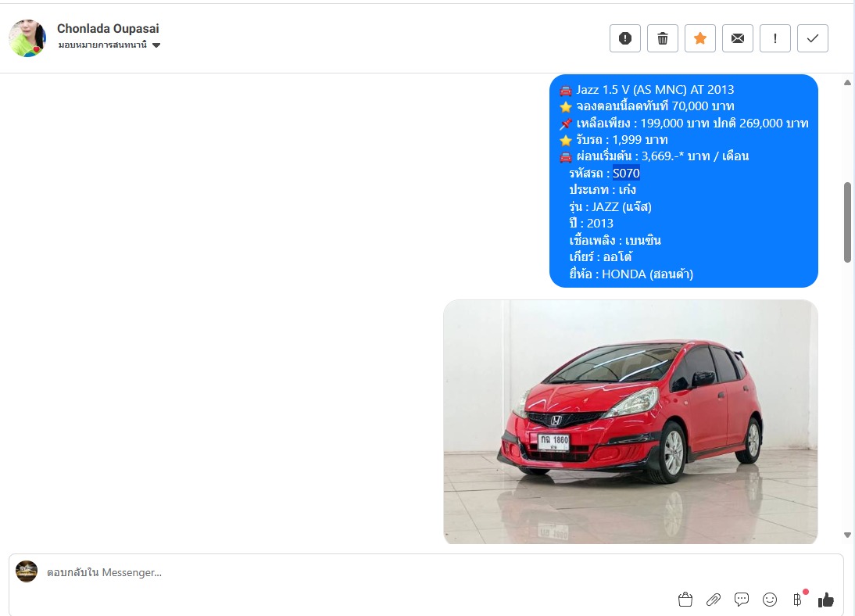Expand the มอบหมายการสนทนานี้ assignment dropdown
Image resolution: width=855 pixels, height=616 pixels.
tap(109, 45)
